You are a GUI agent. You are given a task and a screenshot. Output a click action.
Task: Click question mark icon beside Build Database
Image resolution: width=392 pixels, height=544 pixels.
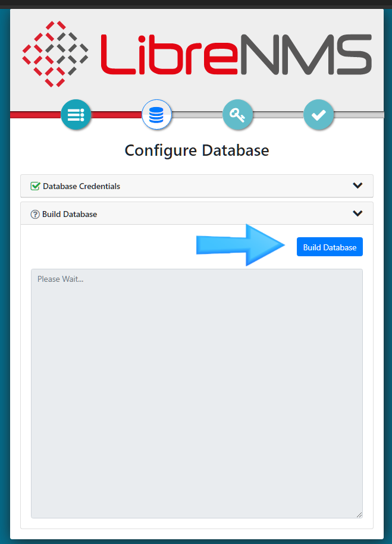point(35,215)
